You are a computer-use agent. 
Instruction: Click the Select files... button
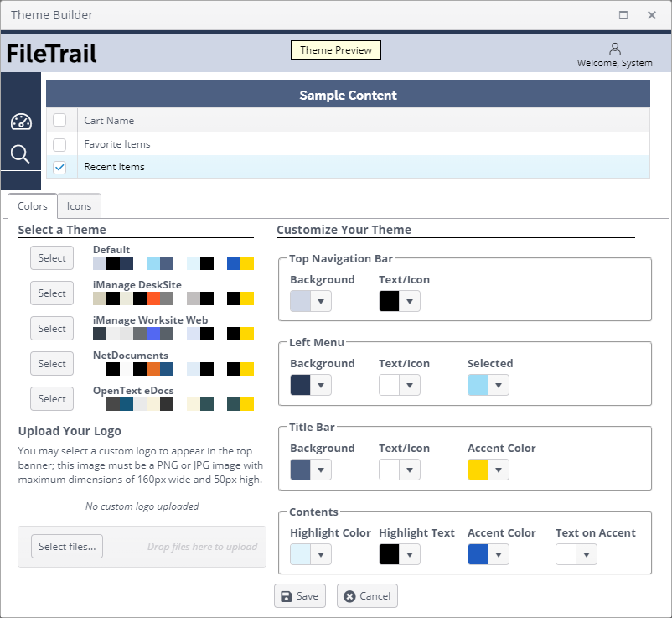67,547
